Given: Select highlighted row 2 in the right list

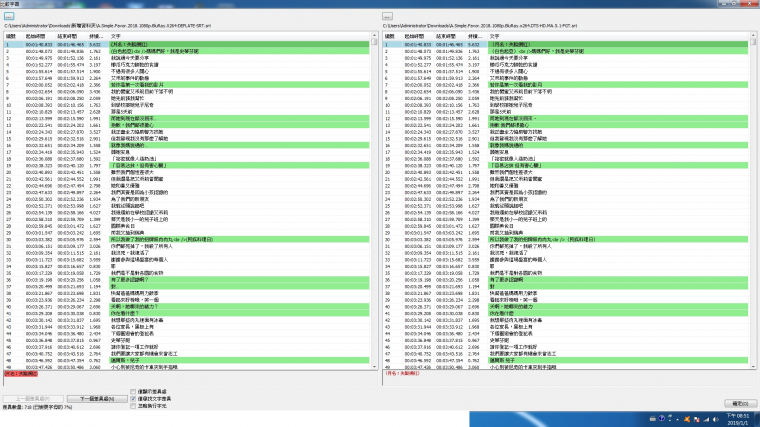Looking at the screenshot, I should click(566, 51).
